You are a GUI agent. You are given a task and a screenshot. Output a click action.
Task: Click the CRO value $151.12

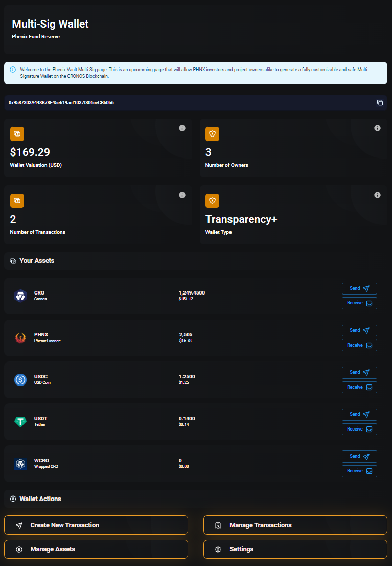pyautogui.click(x=186, y=299)
